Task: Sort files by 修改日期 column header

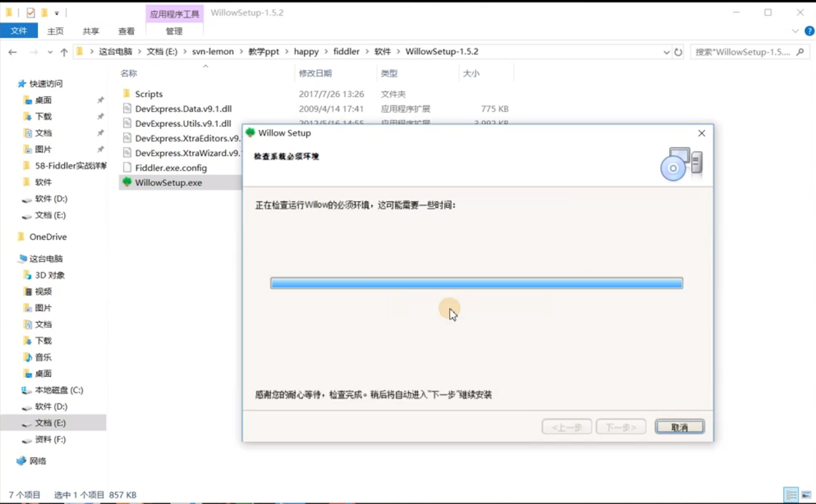Action: 315,73
